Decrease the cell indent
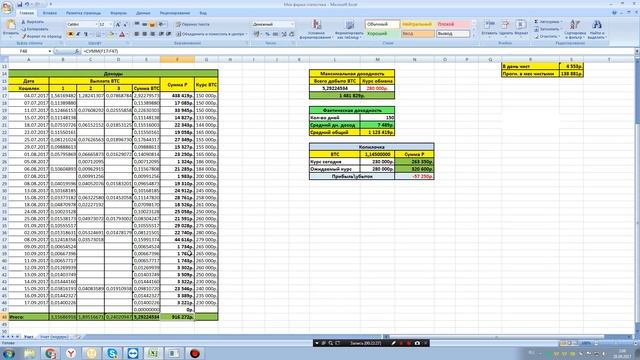The image size is (640, 360). pyautogui.click(x=161, y=34)
